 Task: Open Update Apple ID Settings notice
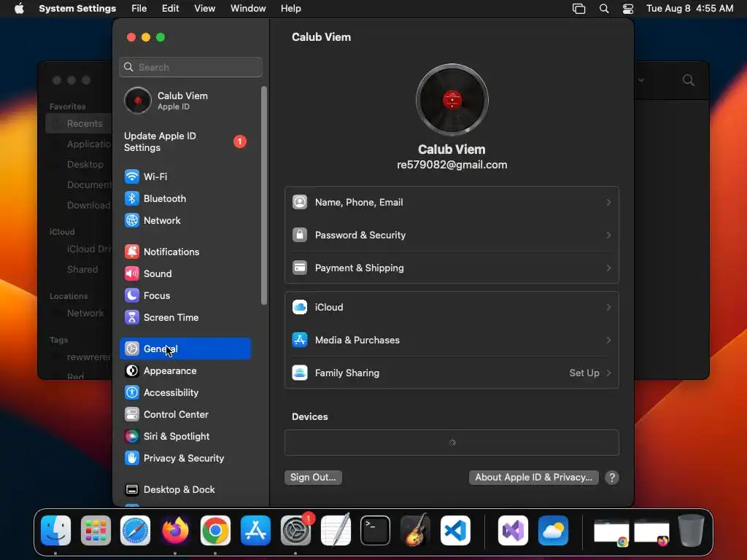[x=185, y=142]
